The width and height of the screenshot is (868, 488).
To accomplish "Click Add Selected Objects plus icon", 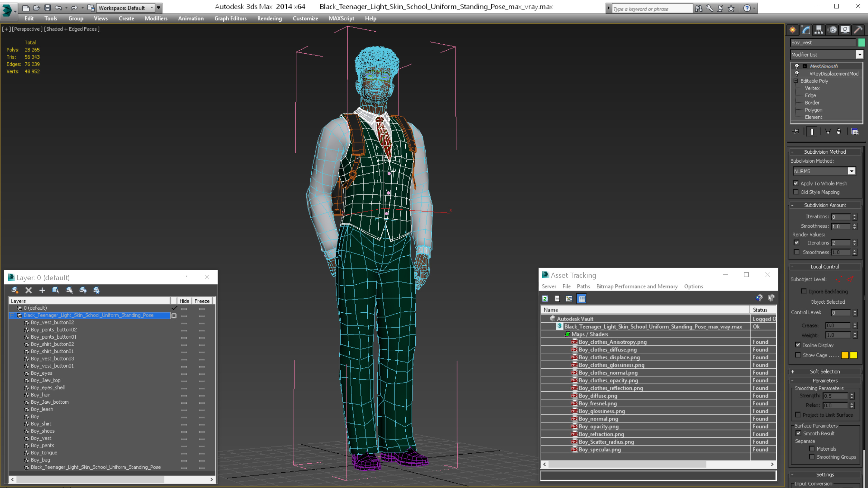I will click(42, 290).
